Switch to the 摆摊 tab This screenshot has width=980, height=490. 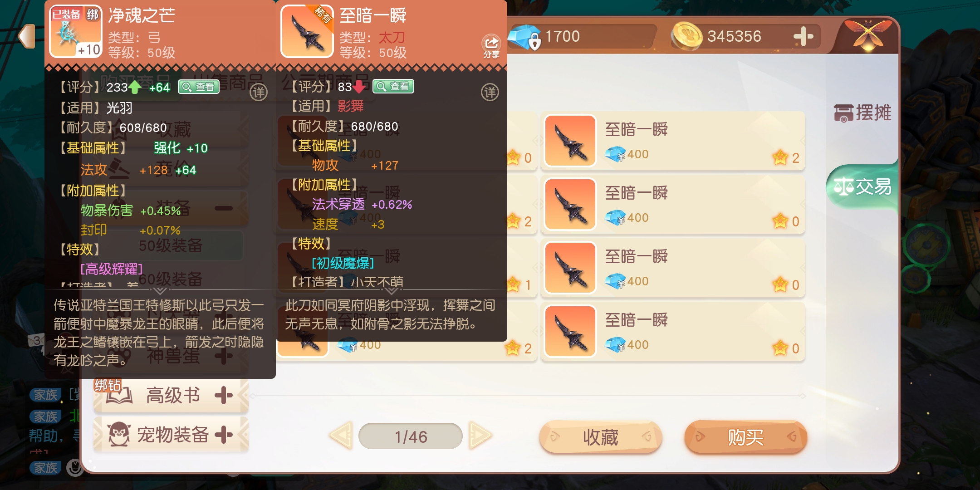click(x=862, y=113)
